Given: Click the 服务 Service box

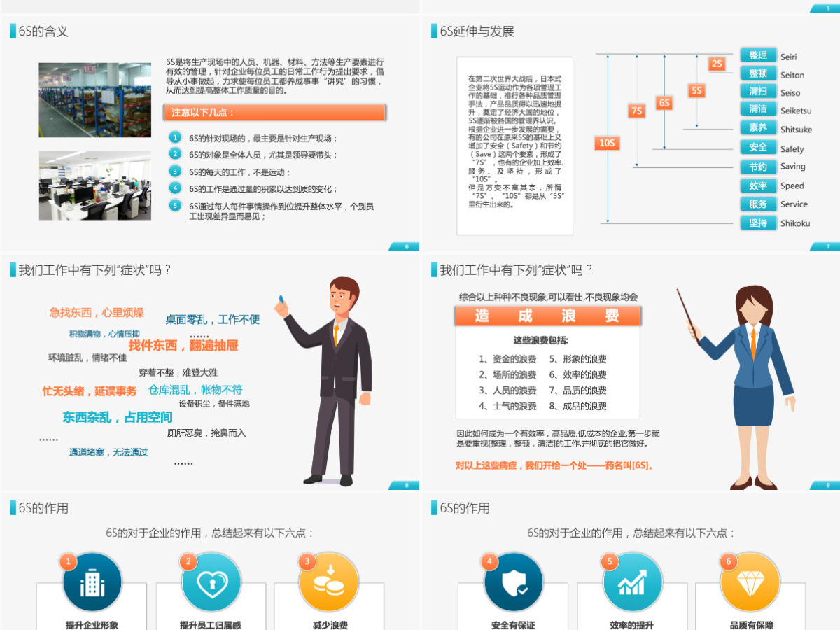Looking at the screenshot, I should tap(758, 204).
